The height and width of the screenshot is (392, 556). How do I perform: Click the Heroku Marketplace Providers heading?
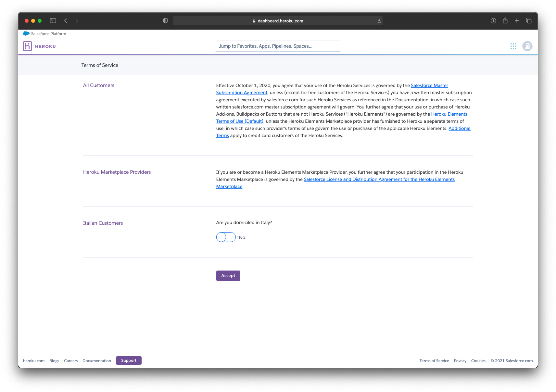pos(117,172)
